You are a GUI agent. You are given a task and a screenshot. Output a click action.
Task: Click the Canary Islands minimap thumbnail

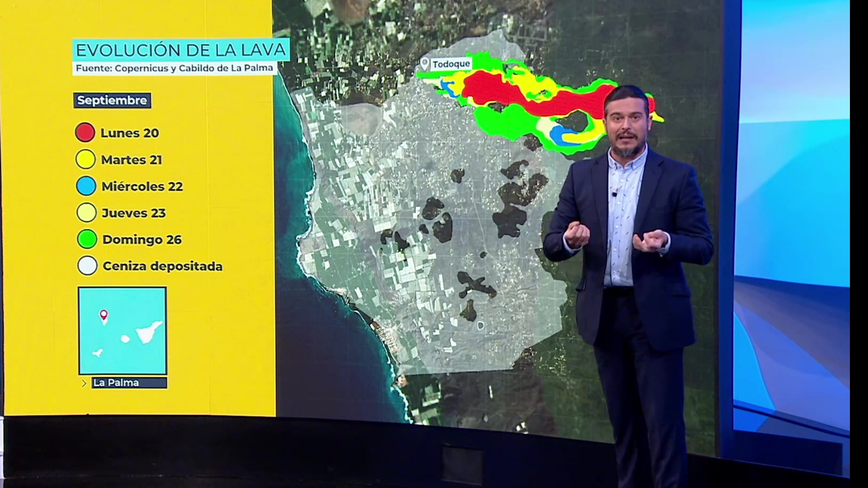pos(123,330)
